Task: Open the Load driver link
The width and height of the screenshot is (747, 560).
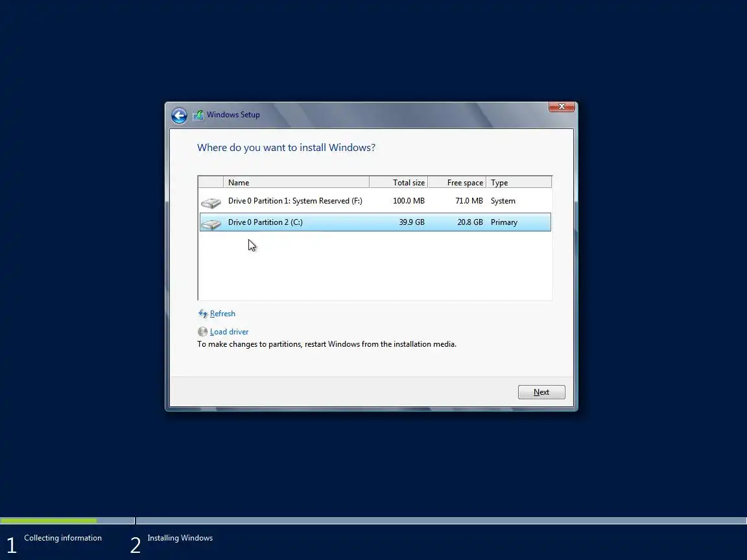Action: [229, 331]
